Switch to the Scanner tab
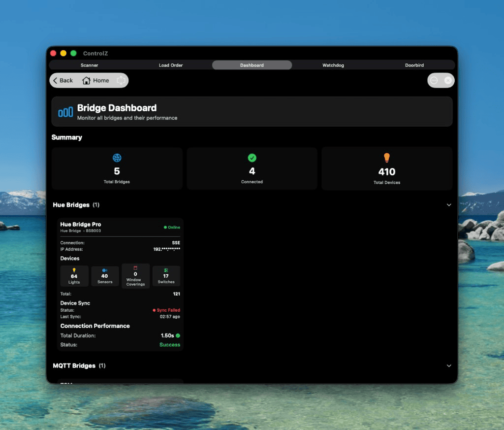 (x=90, y=65)
